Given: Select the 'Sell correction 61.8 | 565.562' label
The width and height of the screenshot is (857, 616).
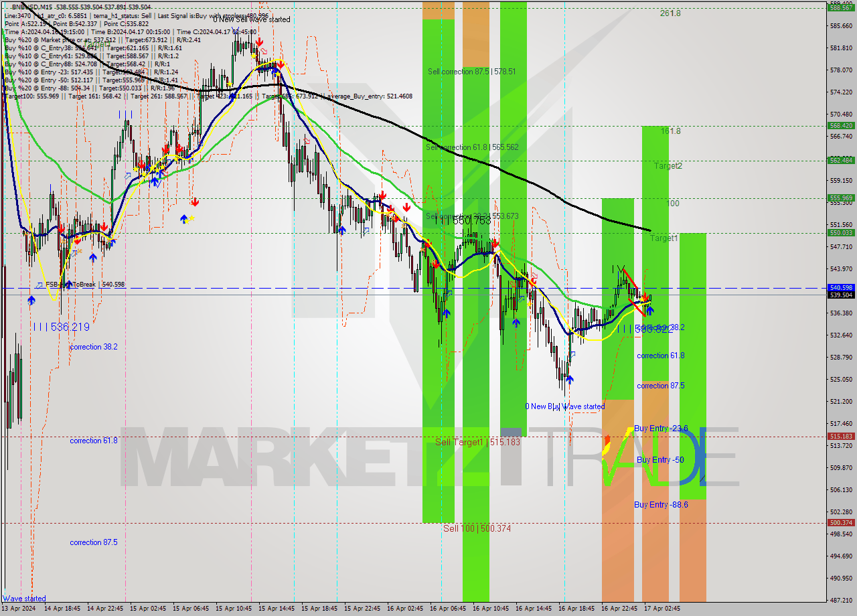Looking at the screenshot, I should 472,147.
